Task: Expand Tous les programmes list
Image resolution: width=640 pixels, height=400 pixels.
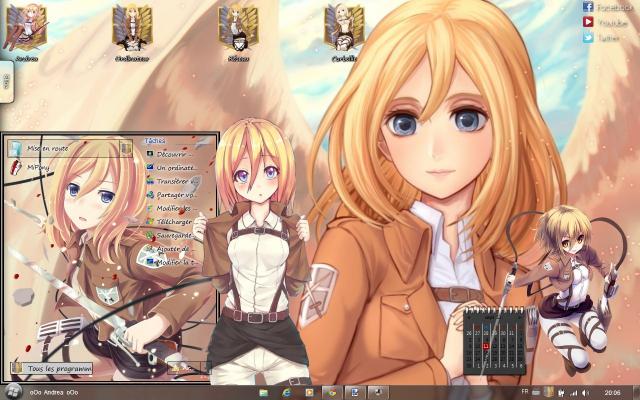Action: tap(55, 369)
